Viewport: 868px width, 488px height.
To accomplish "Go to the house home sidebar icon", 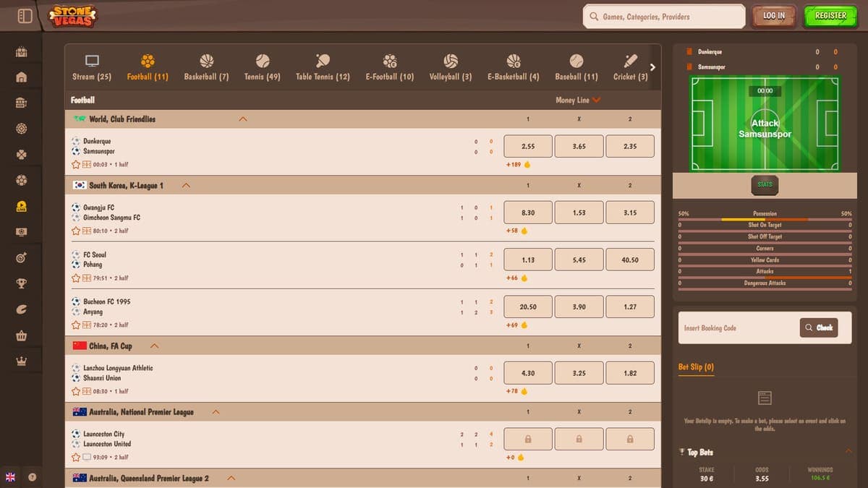I will click(21, 77).
